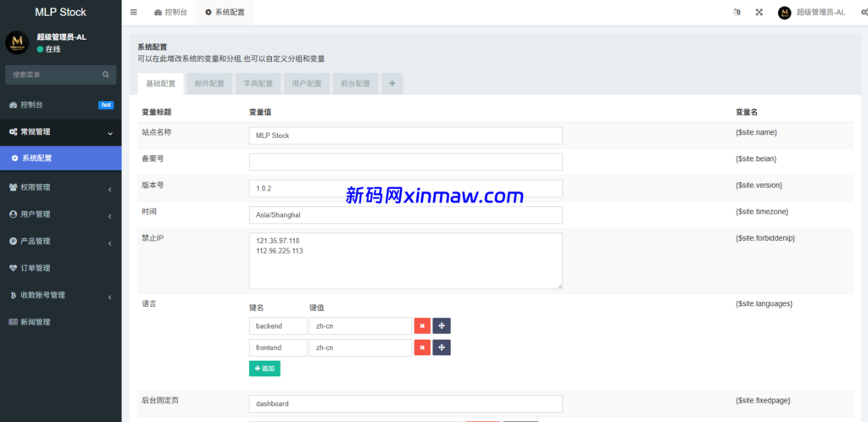
Task: Click the green 追加 button
Action: coord(264,369)
